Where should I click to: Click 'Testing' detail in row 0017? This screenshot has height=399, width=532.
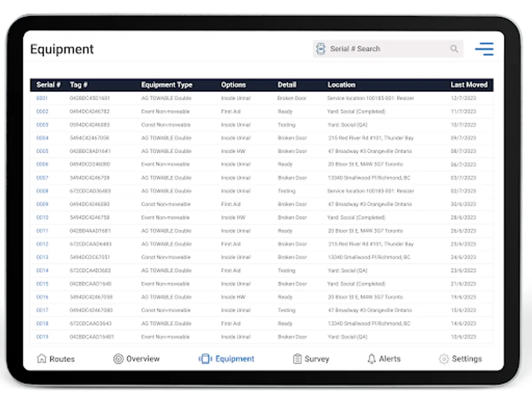pos(286,310)
